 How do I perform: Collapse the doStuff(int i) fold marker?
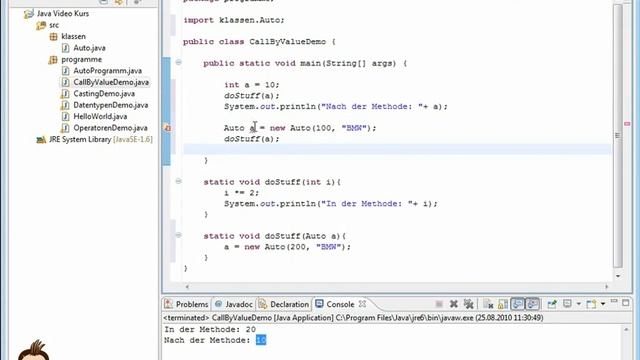178,181
